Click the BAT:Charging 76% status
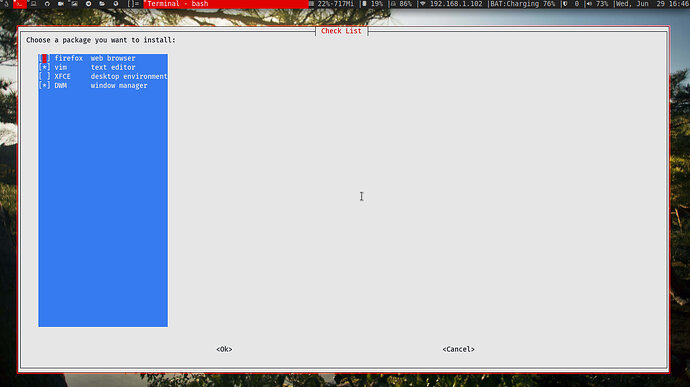The image size is (690, 387). point(523,4)
